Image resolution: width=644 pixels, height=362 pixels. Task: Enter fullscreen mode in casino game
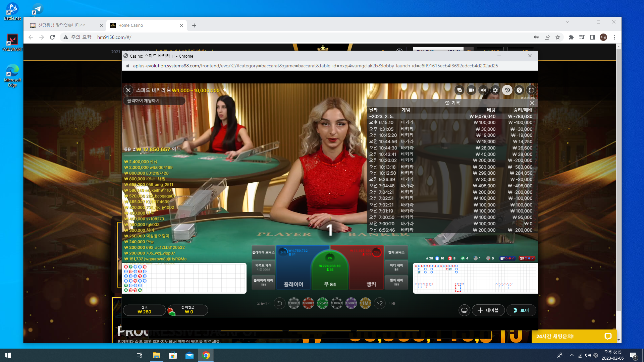531,90
